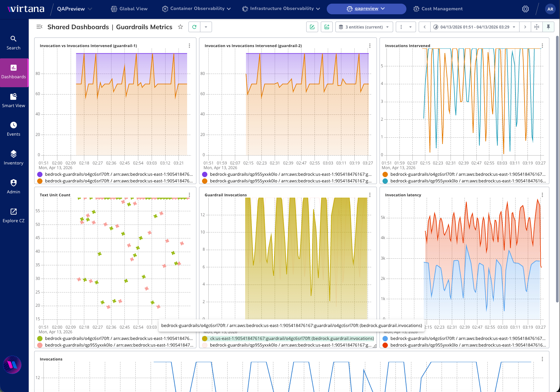
Task: Open the 3 entities (current) dropdown
Action: click(x=364, y=27)
